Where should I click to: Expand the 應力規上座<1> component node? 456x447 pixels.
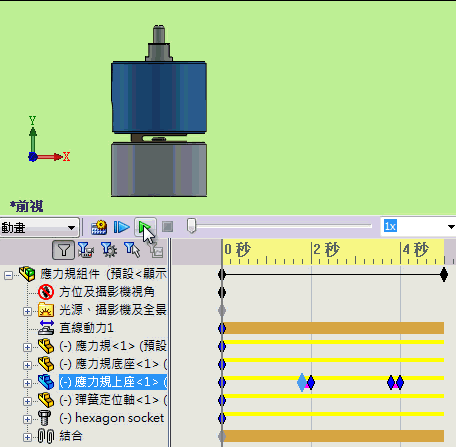pos(27,383)
